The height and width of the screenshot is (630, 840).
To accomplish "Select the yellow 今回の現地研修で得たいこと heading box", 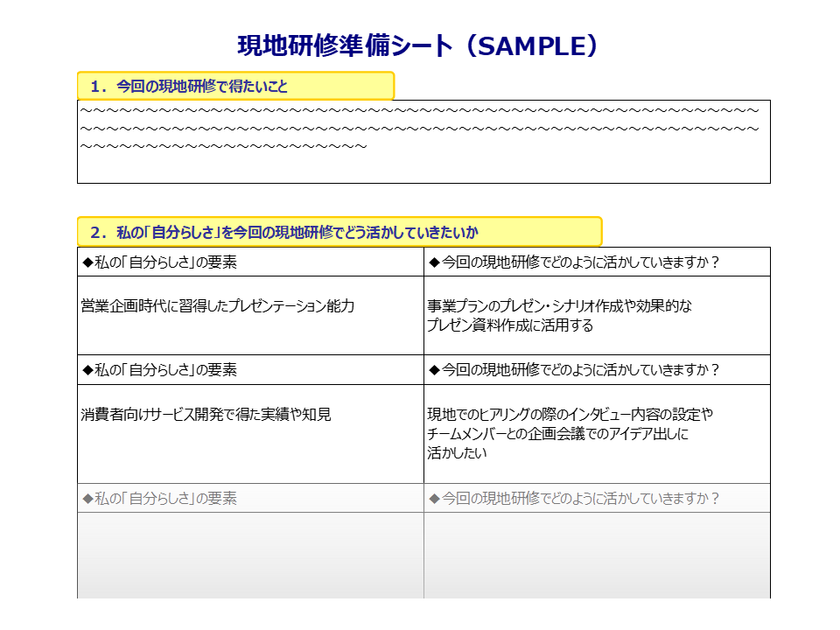I will [235, 86].
